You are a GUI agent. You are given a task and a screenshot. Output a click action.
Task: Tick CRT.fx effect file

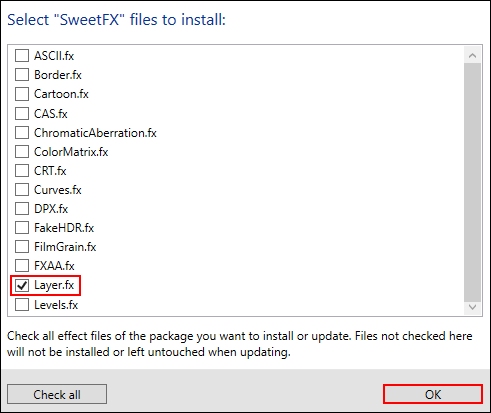click(x=22, y=171)
